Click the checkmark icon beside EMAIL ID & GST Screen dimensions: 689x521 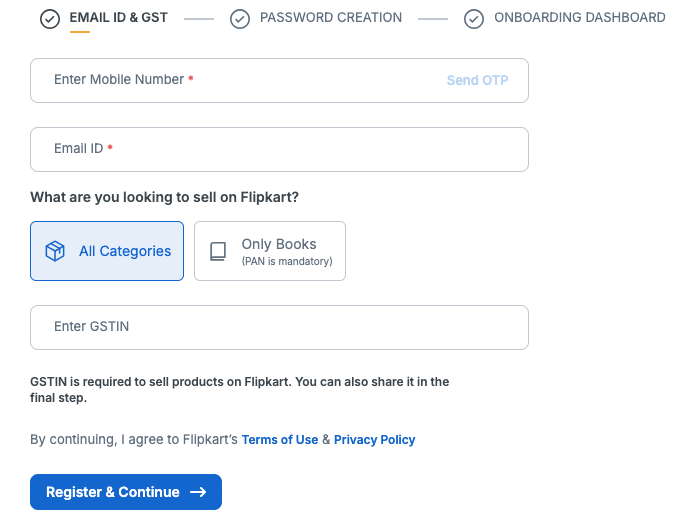coord(50,19)
